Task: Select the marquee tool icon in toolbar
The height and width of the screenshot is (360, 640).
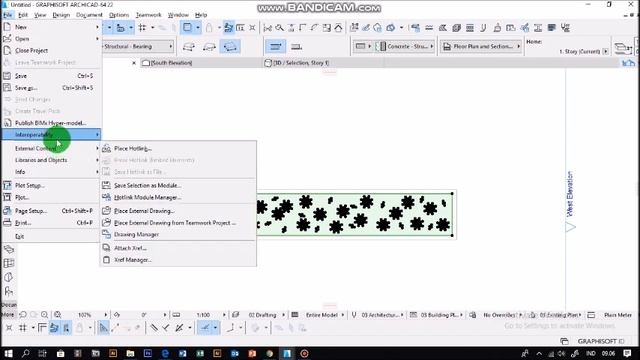Action: coord(187,28)
